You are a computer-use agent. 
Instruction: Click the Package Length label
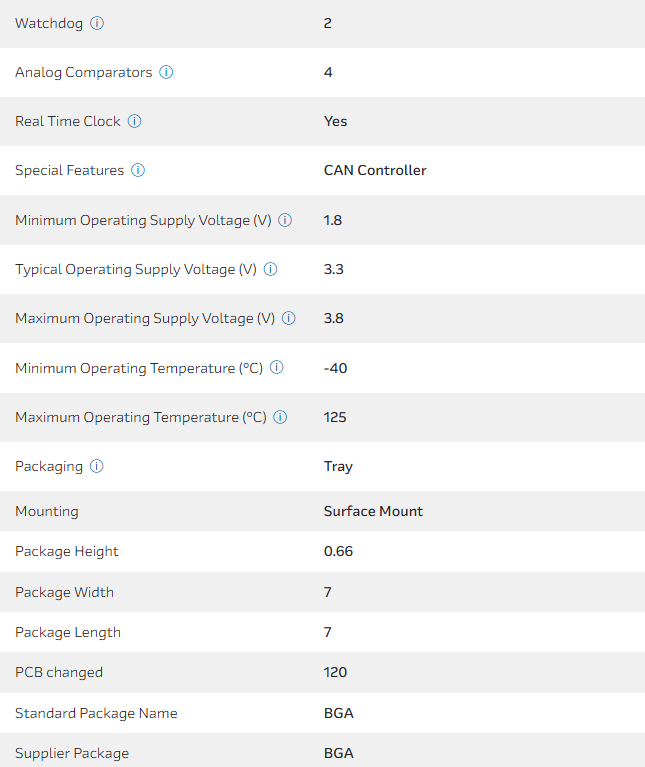point(68,632)
